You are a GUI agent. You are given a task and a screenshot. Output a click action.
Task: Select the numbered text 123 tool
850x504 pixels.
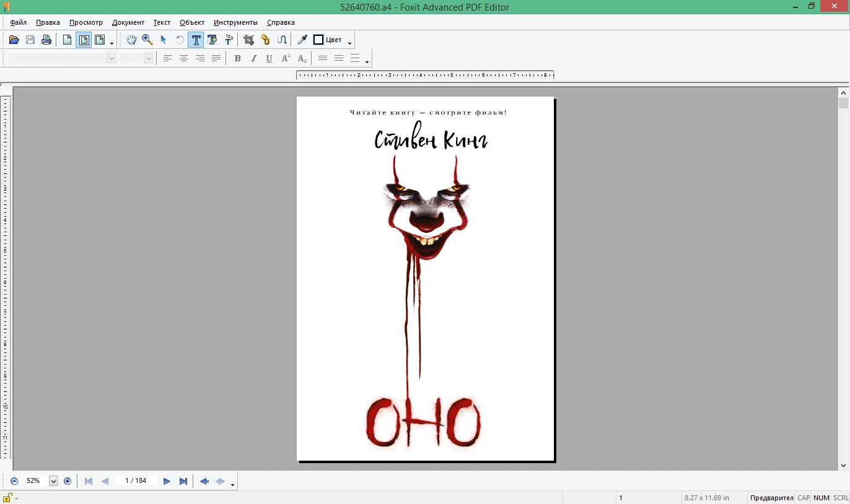tap(229, 40)
